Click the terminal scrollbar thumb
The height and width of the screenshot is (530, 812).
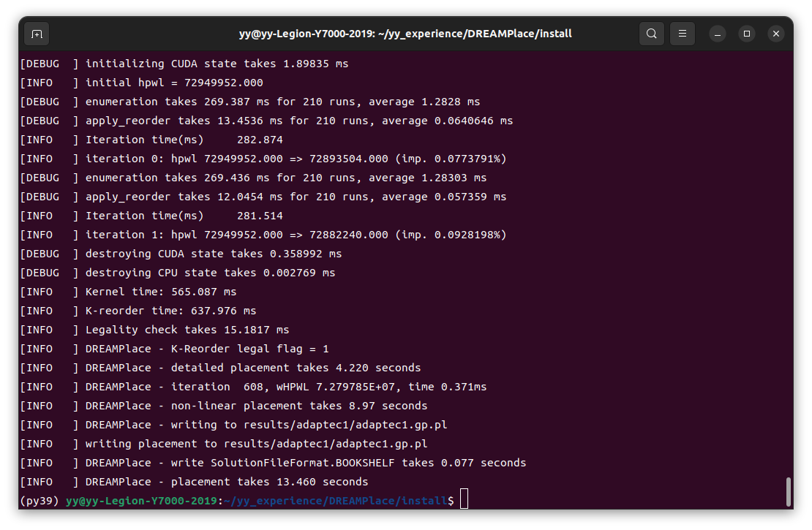click(x=788, y=492)
